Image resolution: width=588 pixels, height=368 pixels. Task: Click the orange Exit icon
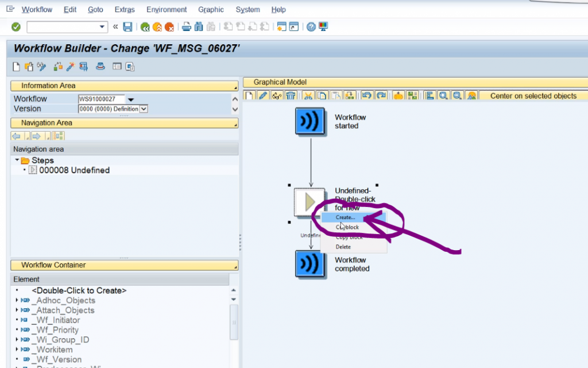tap(157, 27)
